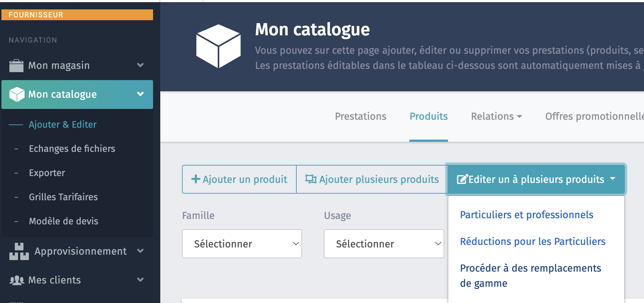Viewport: 644px width, 303px height.
Task: Click the plus icon on Ajouter un produit
Action: (x=196, y=179)
